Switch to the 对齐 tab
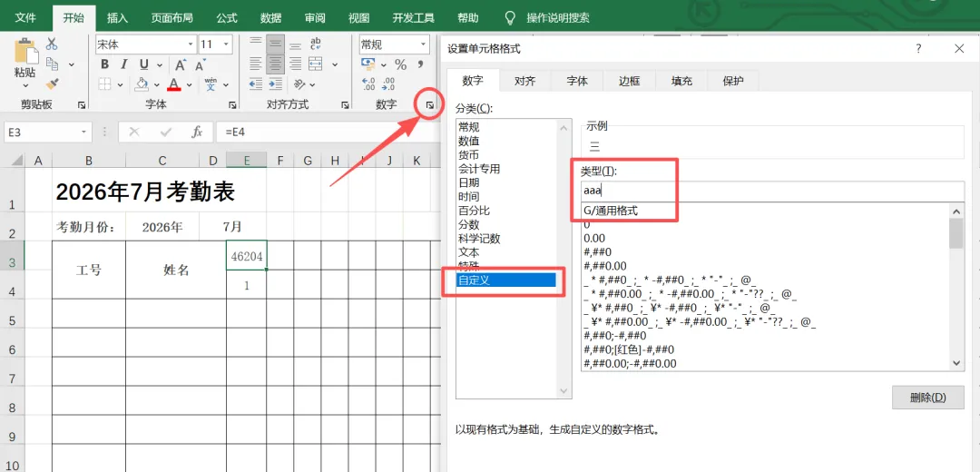The height and width of the screenshot is (472, 980). coord(525,82)
